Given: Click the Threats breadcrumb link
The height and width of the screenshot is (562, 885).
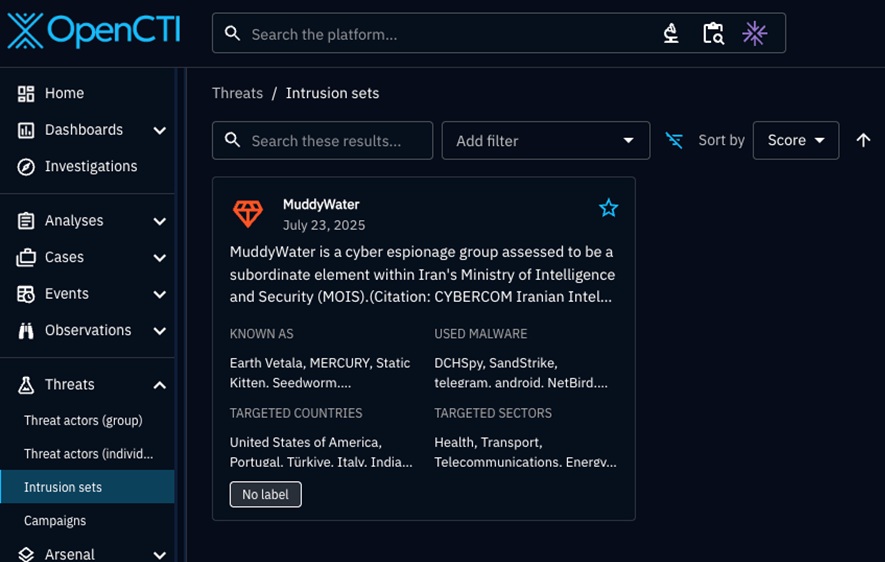Looking at the screenshot, I should (x=238, y=93).
